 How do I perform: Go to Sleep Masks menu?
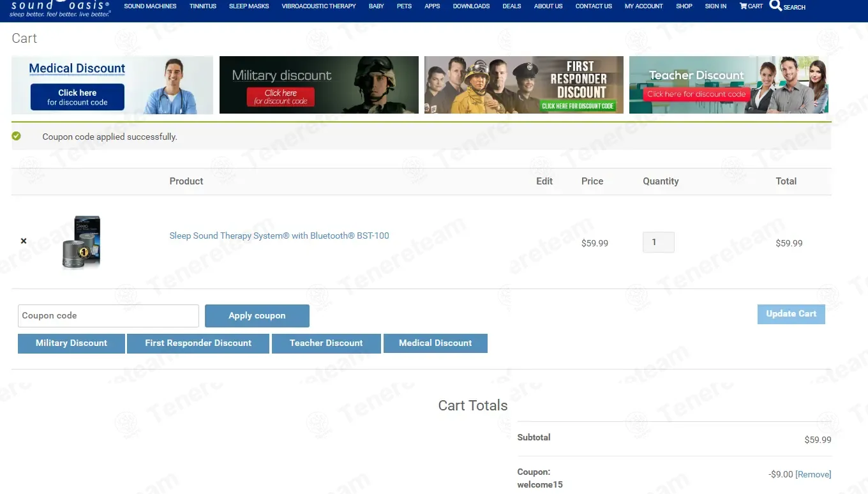coord(249,6)
